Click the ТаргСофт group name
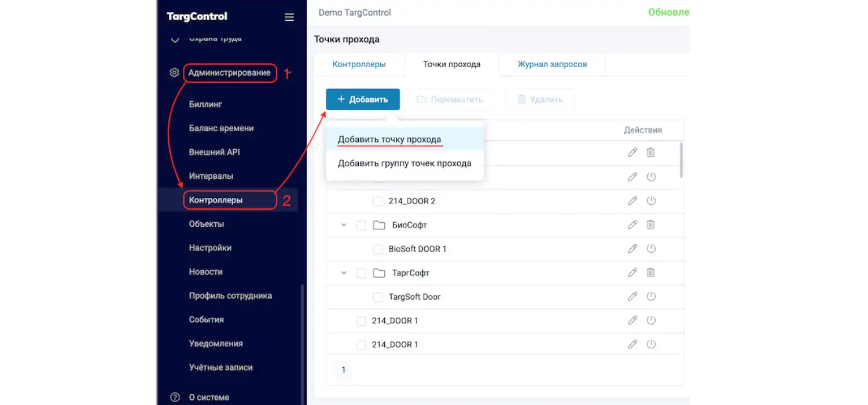868x405 pixels. (x=411, y=273)
